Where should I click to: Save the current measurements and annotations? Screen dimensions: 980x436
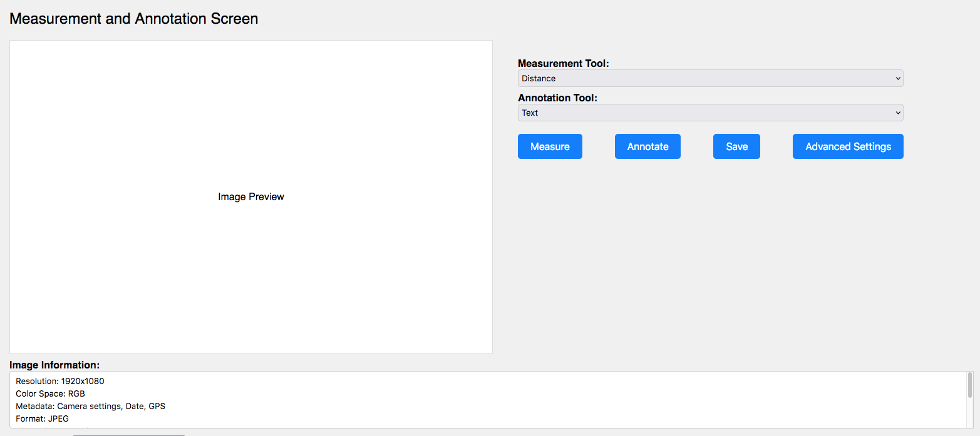(736, 146)
